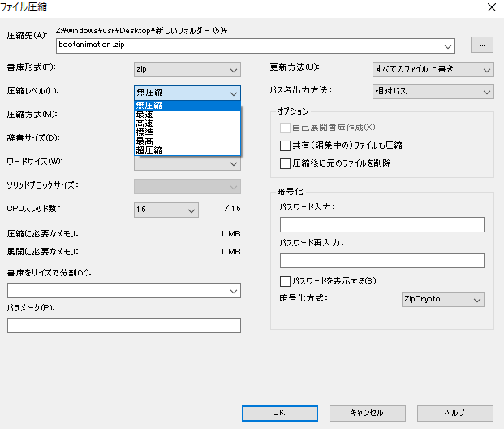
Task: Choose 高速 compression level option
Action: click(x=187, y=123)
